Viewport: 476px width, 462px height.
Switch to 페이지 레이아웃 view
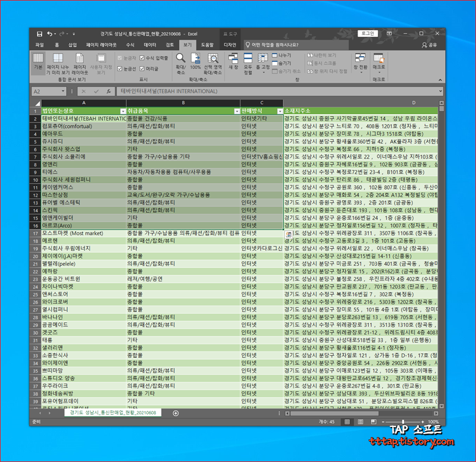pyautogui.click(x=80, y=64)
